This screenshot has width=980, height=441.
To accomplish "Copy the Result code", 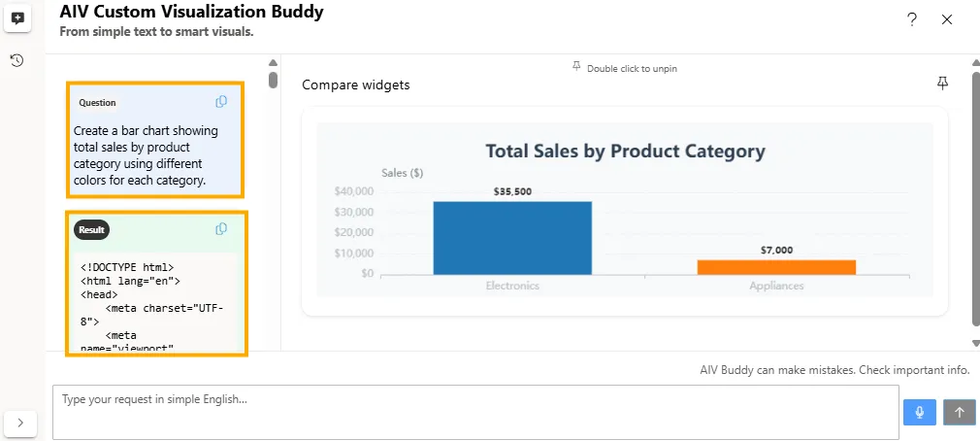I will tap(221, 229).
